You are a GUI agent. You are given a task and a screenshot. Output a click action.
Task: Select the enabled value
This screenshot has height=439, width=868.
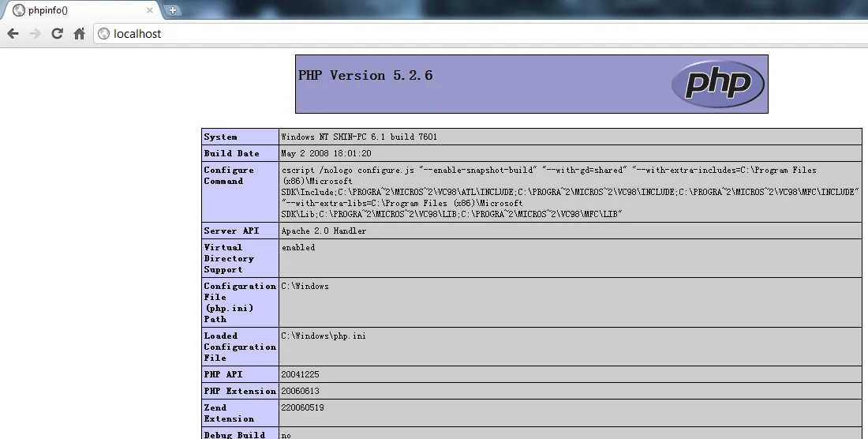click(298, 247)
